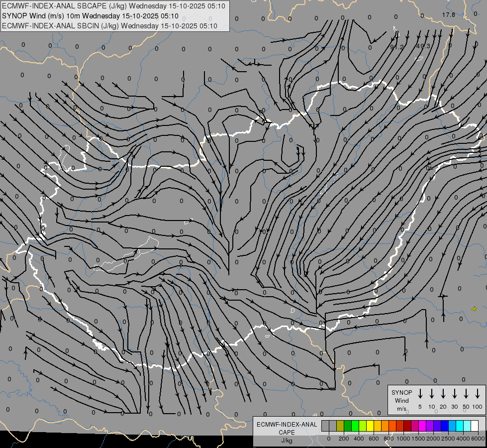487x448 pixels.
Task: Click the ECMWF-INDEX-ANAL label in the CAPE legend
Action: pyautogui.click(x=287, y=425)
